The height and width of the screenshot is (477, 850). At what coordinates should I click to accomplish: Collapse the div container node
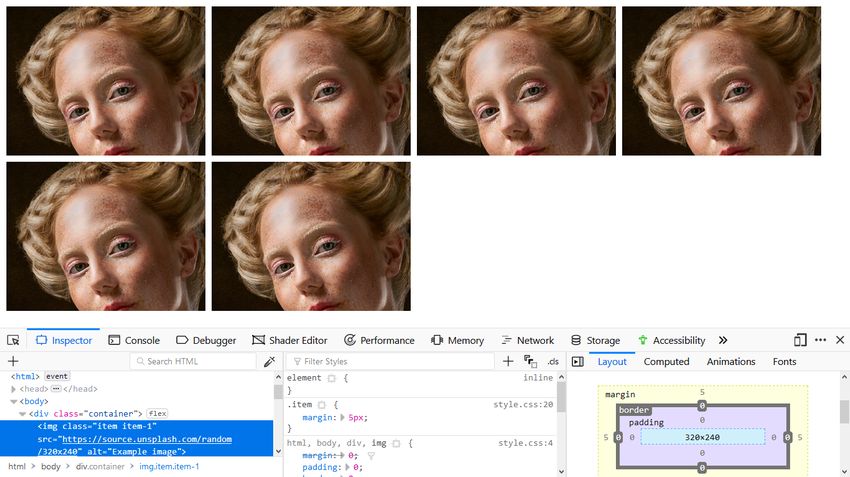coord(23,414)
